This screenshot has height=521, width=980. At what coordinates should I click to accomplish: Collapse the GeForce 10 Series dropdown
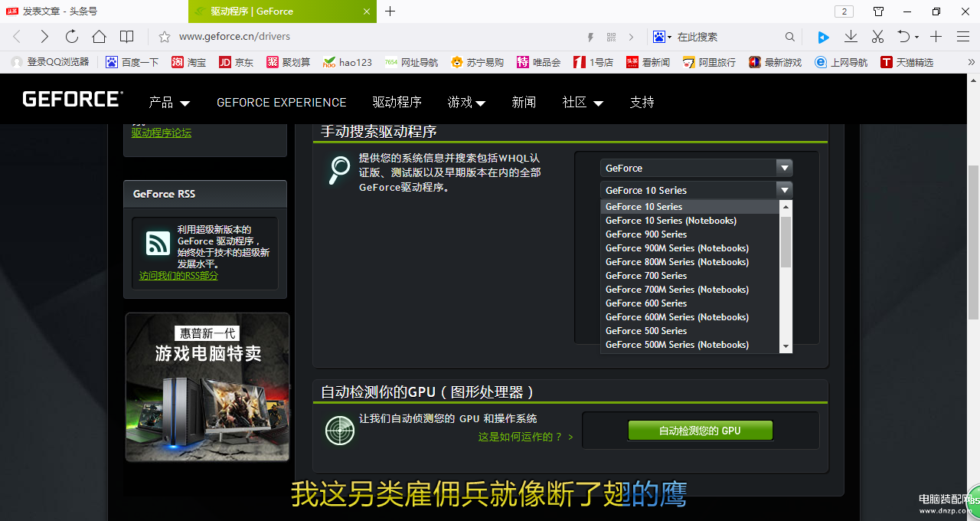(697, 190)
